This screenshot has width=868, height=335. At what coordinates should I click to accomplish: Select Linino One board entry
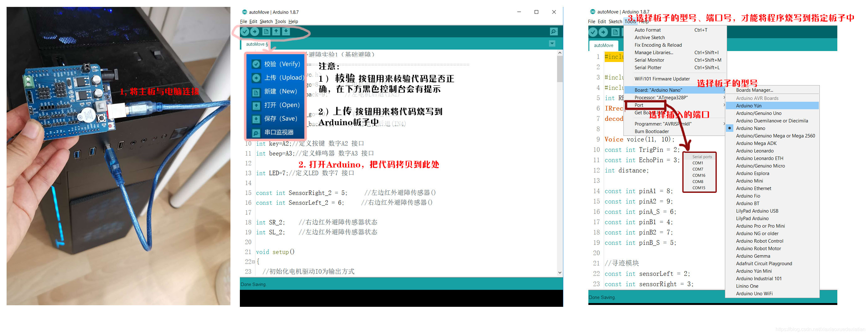[772, 286]
